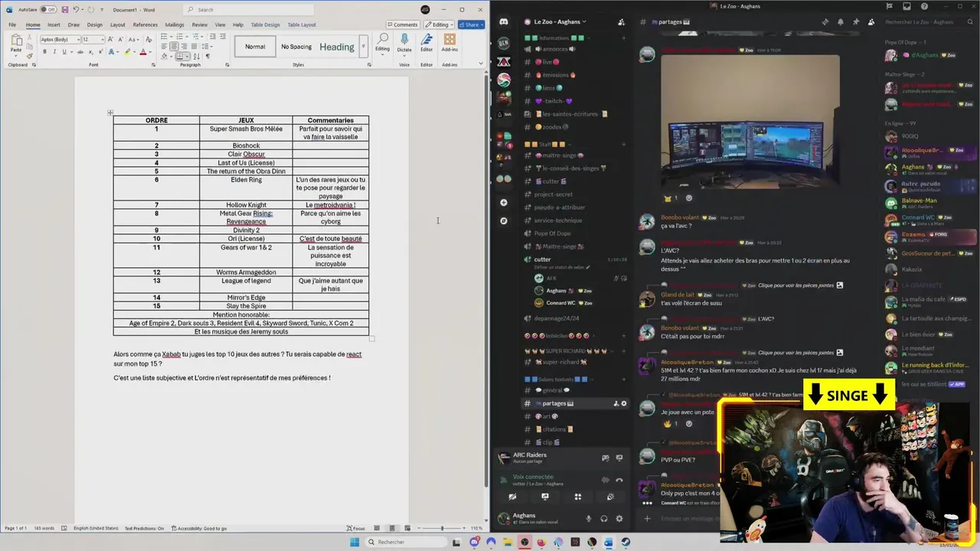Open the Table Design tab
The width and height of the screenshot is (980, 551).
[266, 24]
